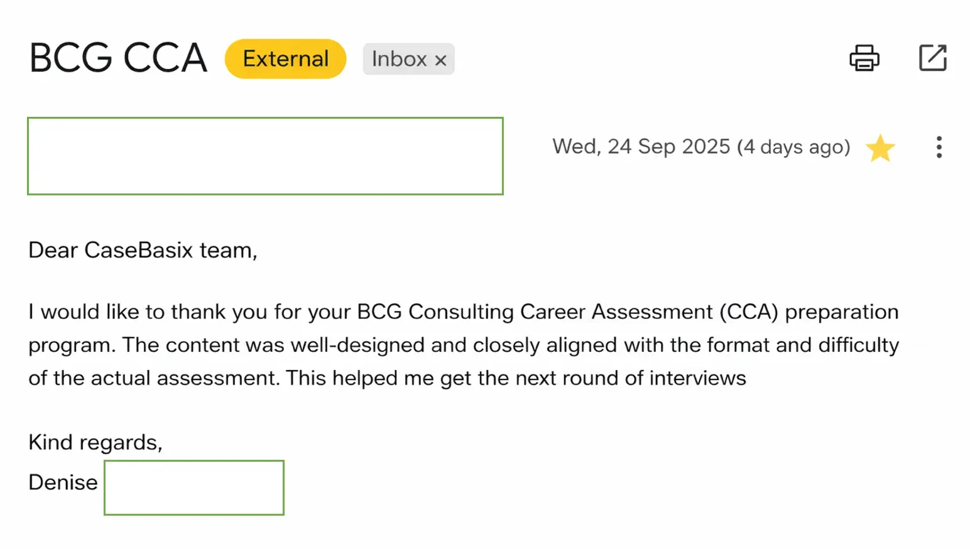
Task: Click the "Kind regards," closing line
Action: pos(95,442)
